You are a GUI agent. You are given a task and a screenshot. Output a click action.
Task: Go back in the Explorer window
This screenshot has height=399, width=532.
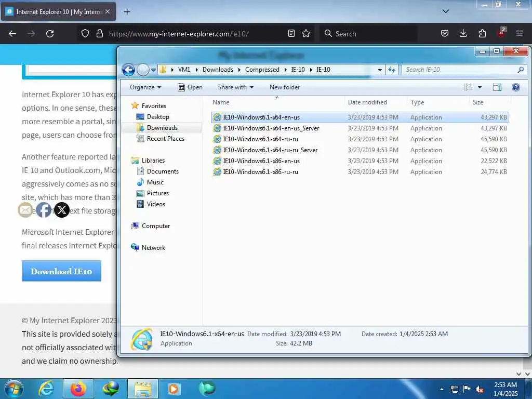(x=129, y=70)
